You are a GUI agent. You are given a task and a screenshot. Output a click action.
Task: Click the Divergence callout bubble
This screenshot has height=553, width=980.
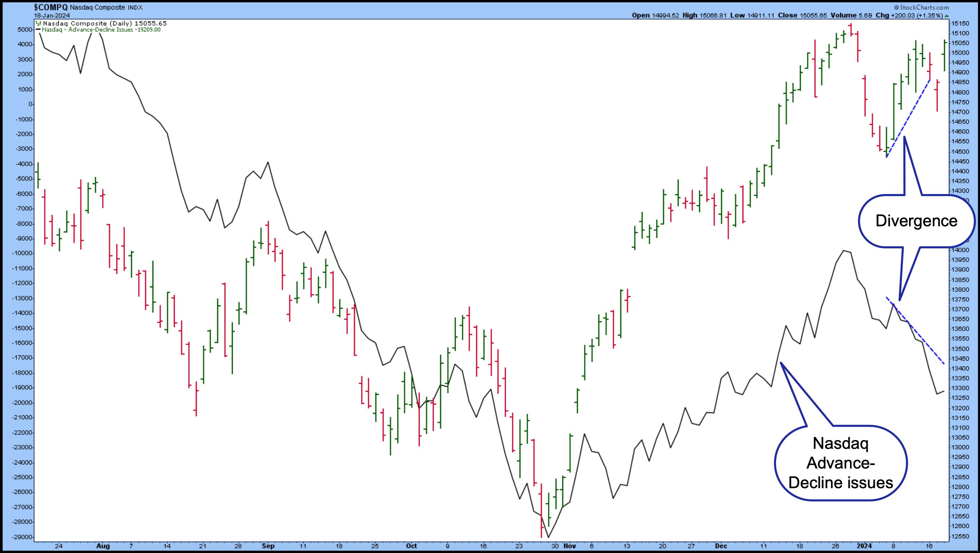916,221
